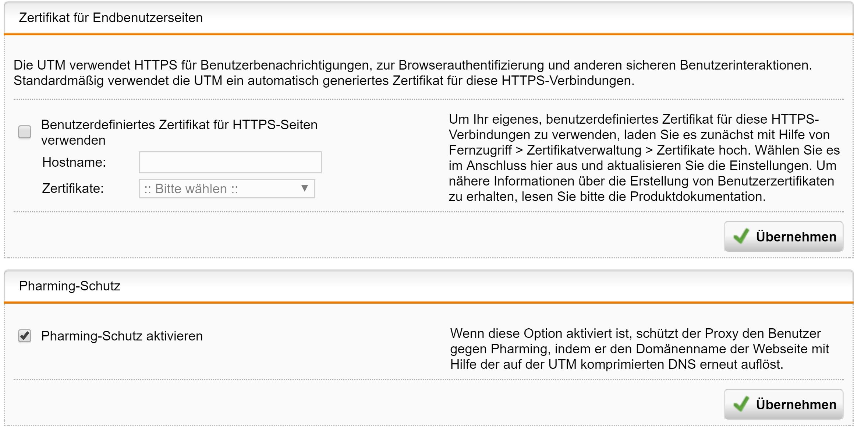Click the 'Hostname:' field label

coord(74,162)
